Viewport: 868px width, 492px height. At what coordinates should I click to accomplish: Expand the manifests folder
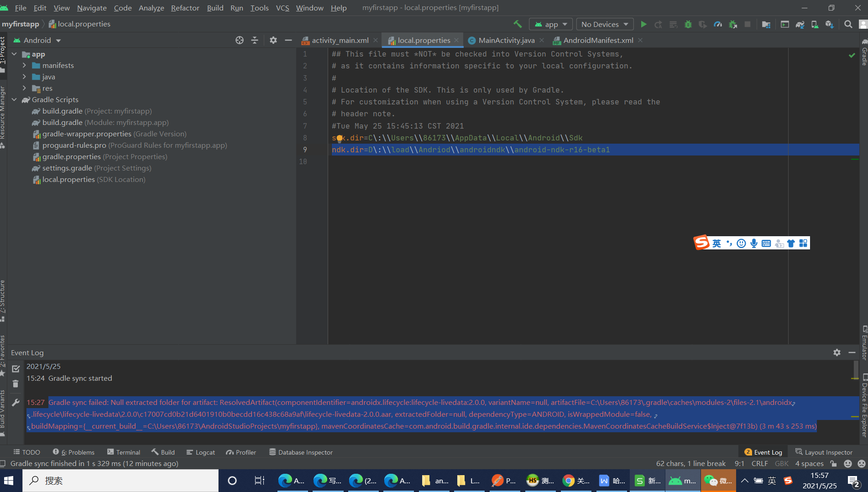pyautogui.click(x=24, y=65)
